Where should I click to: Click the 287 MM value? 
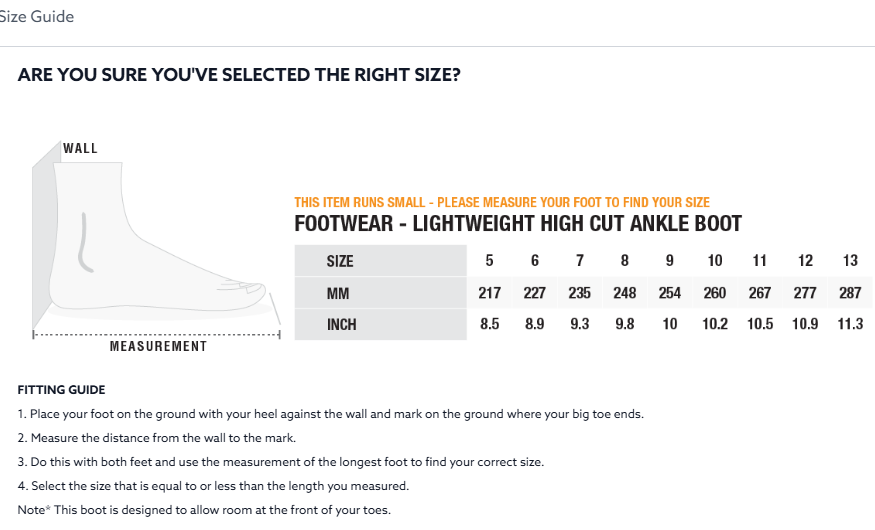pyautogui.click(x=850, y=293)
